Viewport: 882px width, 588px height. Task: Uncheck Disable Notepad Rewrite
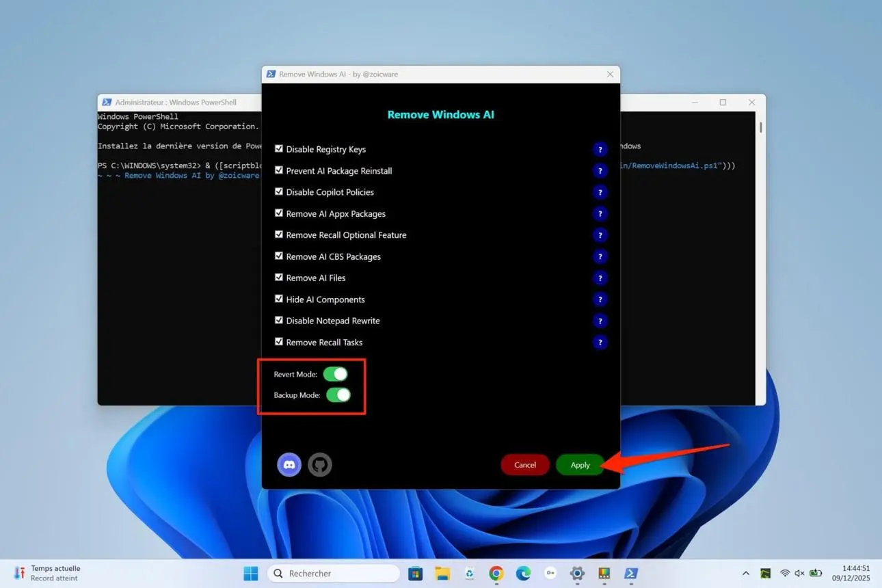(x=278, y=320)
